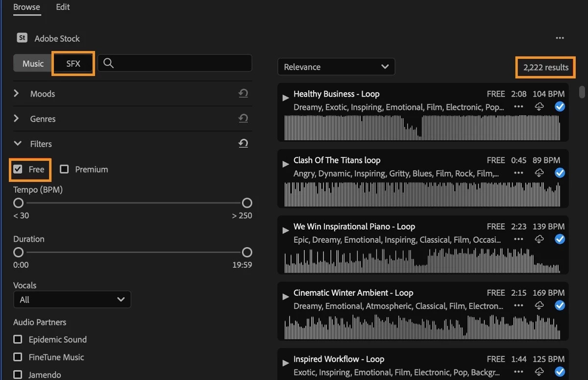Reset all Filters section settings
This screenshot has height=380, width=588.
click(x=243, y=143)
